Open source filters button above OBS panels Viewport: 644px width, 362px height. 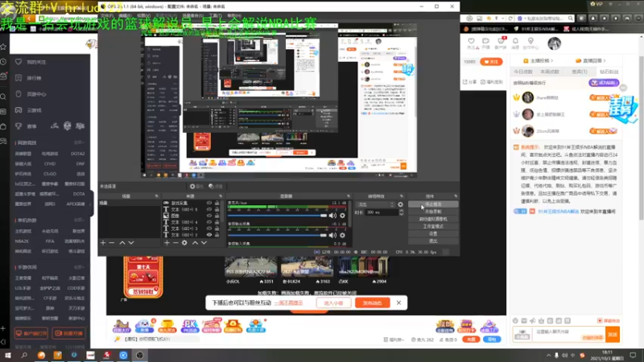click(x=216, y=187)
